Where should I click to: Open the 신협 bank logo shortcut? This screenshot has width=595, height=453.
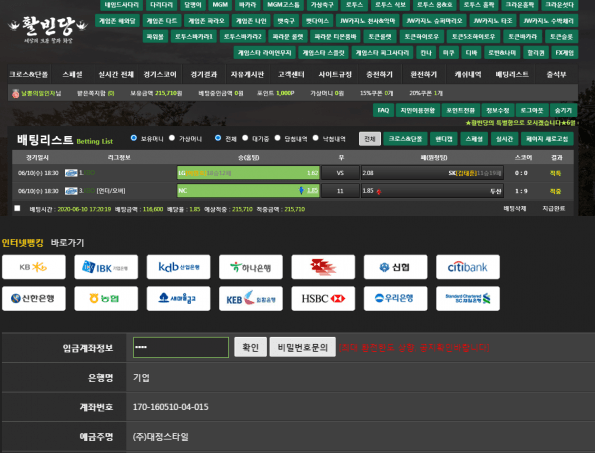pos(395,267)
